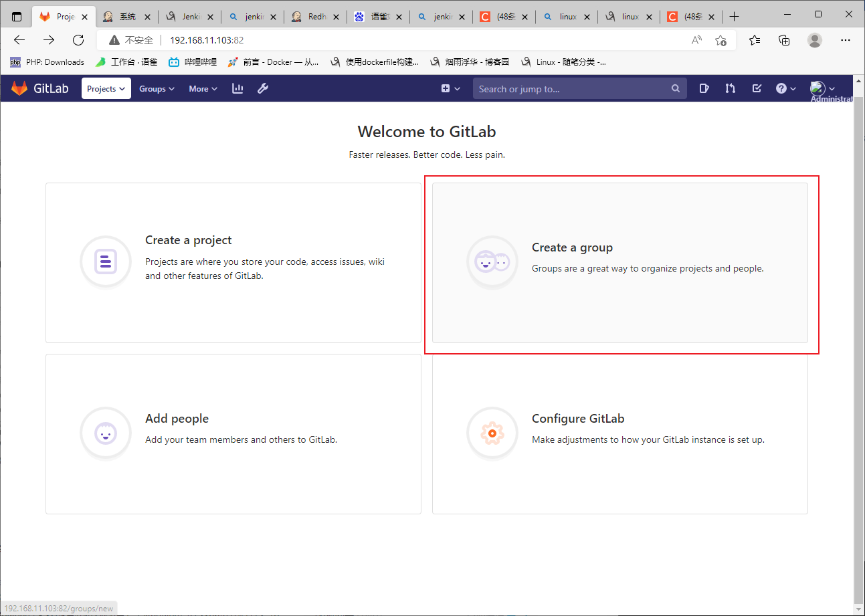Reload the page with the refresh icon

click(x=78, y=40)
